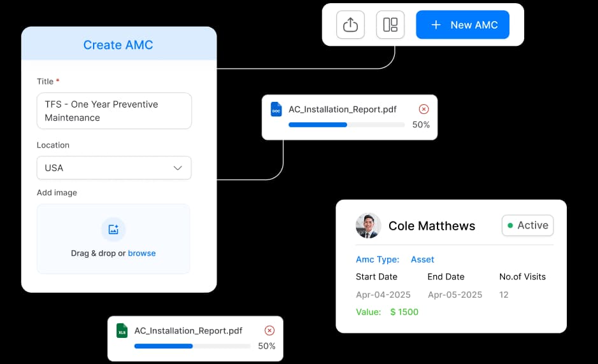Click the Active status badge
Image resolution: width=598 pixels, height=364 pixels.
point(527,225)
